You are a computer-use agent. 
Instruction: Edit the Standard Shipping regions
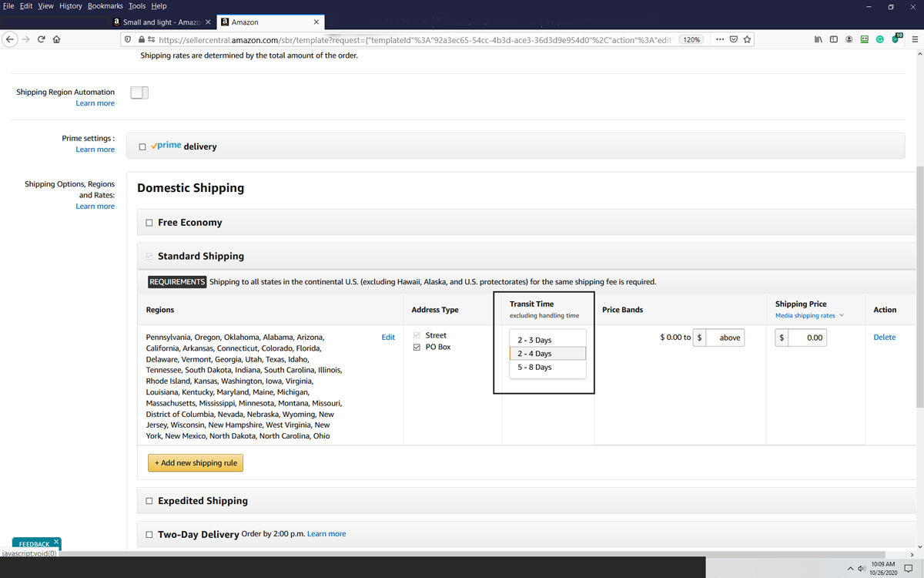(x=388, y=337)
